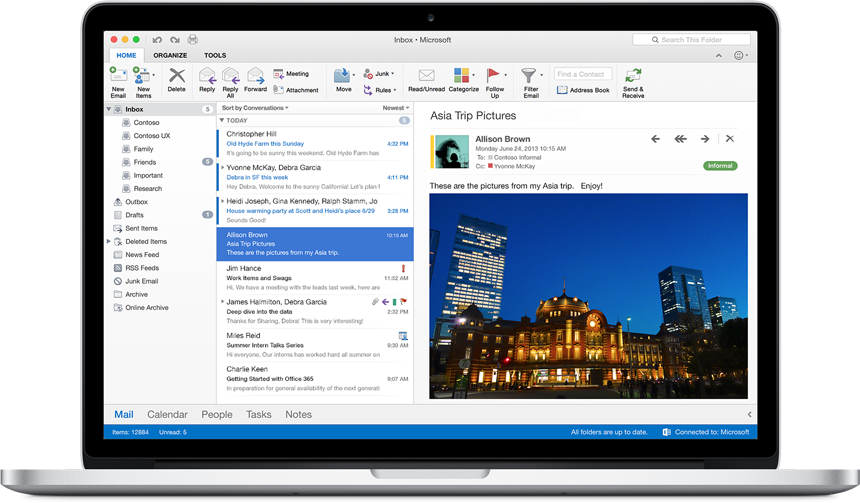Forward the selected email
This screenshot has width=860, height=503.
(255, 76)
